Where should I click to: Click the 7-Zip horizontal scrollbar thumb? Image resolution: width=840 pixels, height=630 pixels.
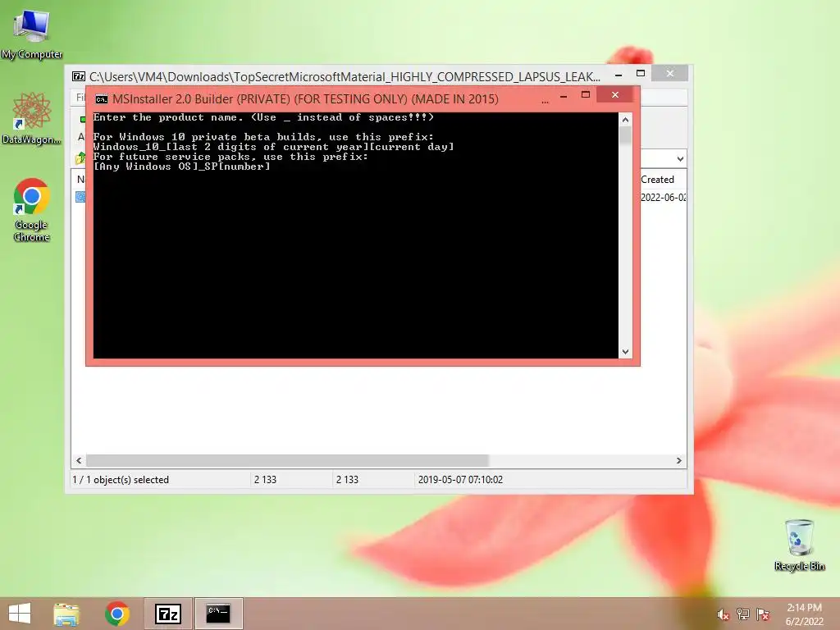click(288, 461)
